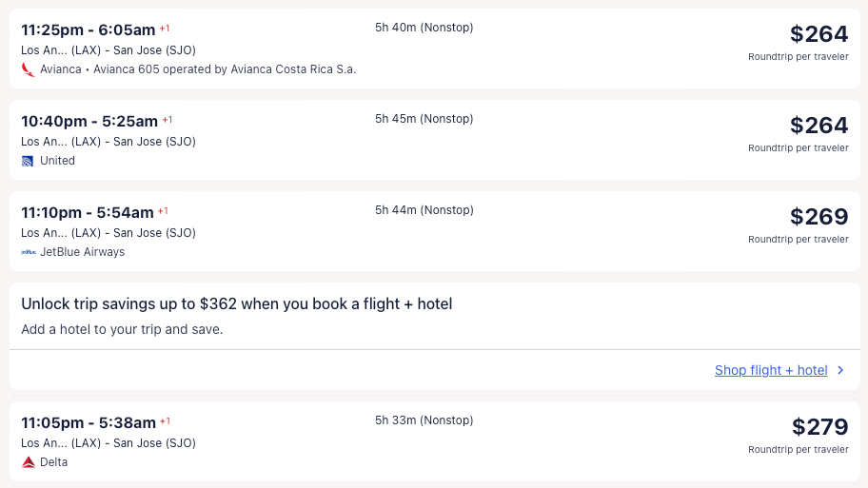The height and width of the screenshot is (488, 868).
Task: Click the $264 price on the Avianca flight
Action: pos(819,34)
